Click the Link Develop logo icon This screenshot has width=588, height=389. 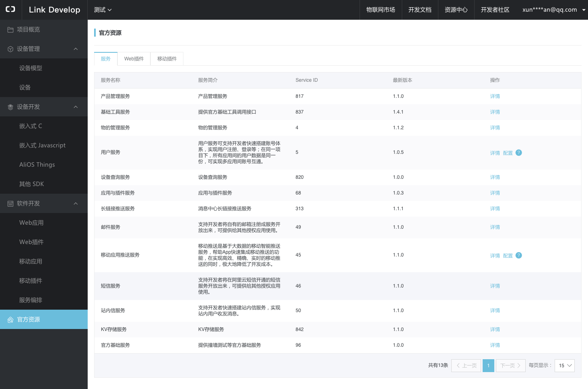(x=10, y=9)
